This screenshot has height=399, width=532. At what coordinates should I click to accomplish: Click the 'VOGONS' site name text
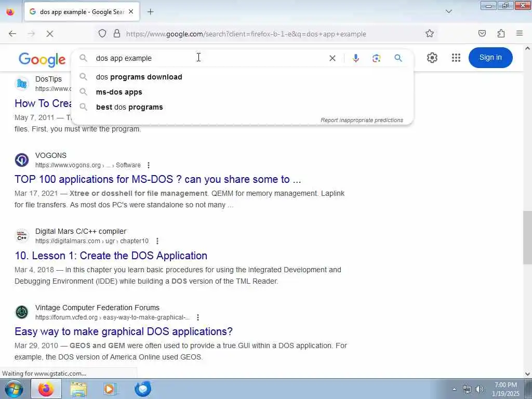click(51, 155)
